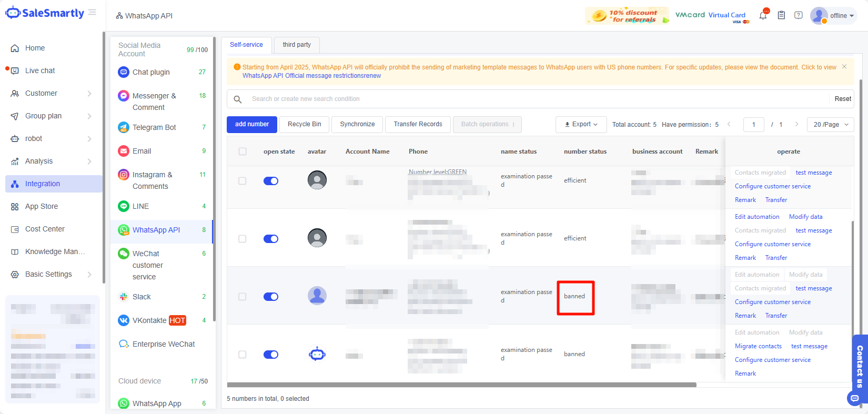Open the Recycle Bin button
Screen dimensions: 868x414
(x=304, y=125)
